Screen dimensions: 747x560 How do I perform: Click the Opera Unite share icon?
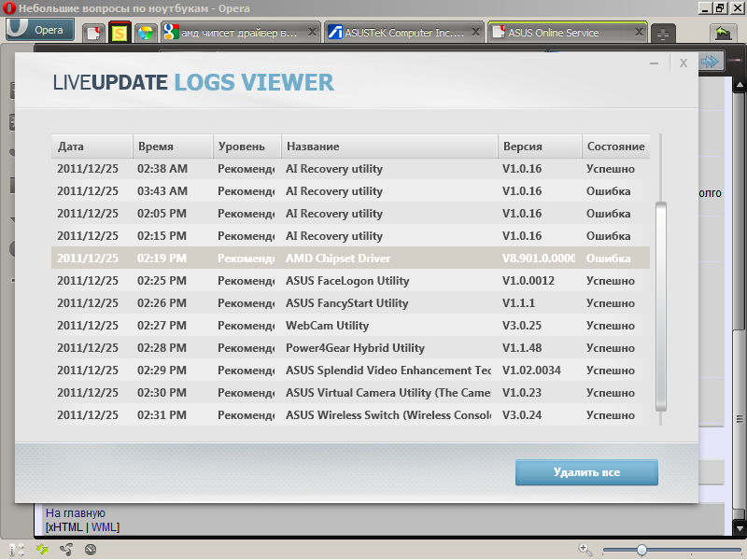(66, 550)
